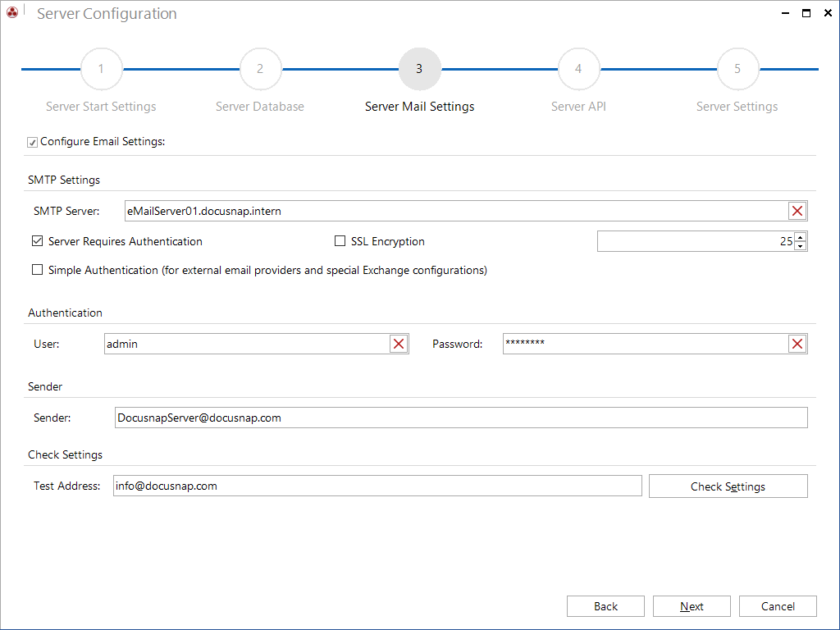
Task: Click into the Test Address field
Action: (x=377, y=486)
